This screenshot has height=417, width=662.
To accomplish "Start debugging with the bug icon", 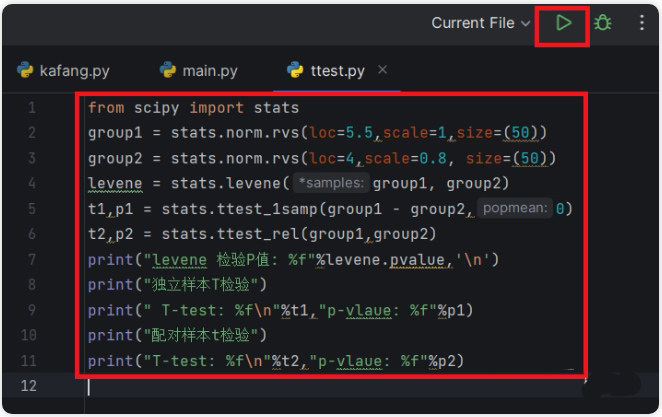I will point(602,23).
